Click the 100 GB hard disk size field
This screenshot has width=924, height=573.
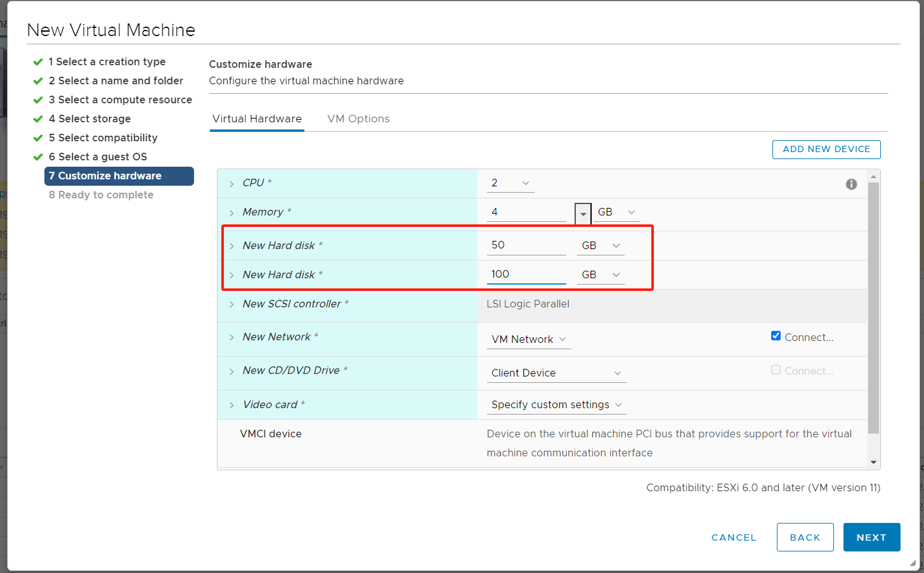[526, 274]
